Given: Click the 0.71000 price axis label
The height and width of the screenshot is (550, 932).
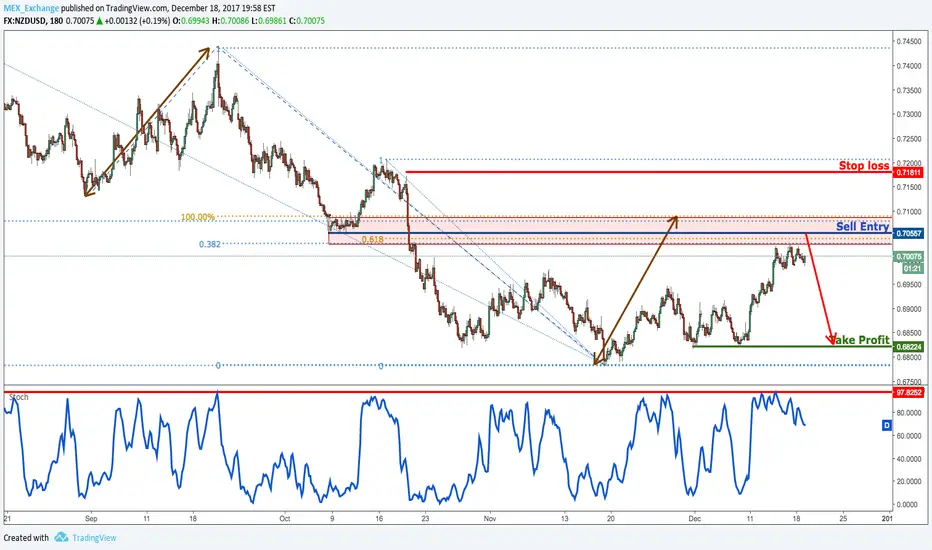Looking at the screenshot, I should (909, 212).
